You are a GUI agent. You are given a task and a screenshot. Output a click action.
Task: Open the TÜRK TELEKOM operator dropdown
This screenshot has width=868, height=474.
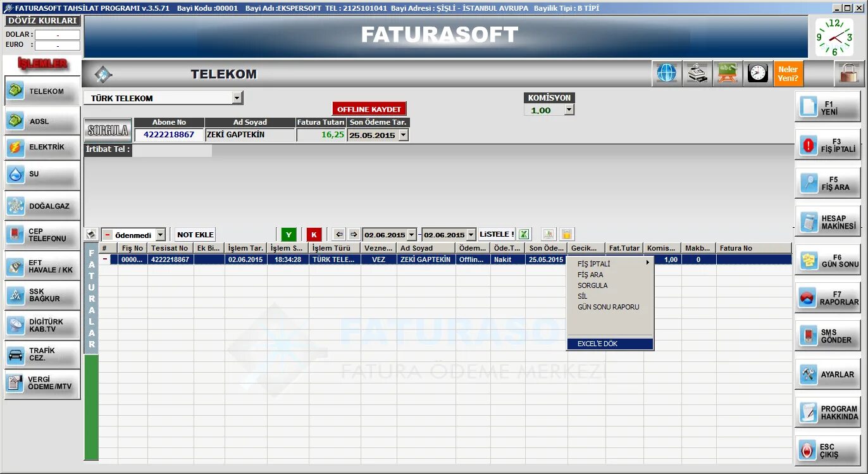237,98
